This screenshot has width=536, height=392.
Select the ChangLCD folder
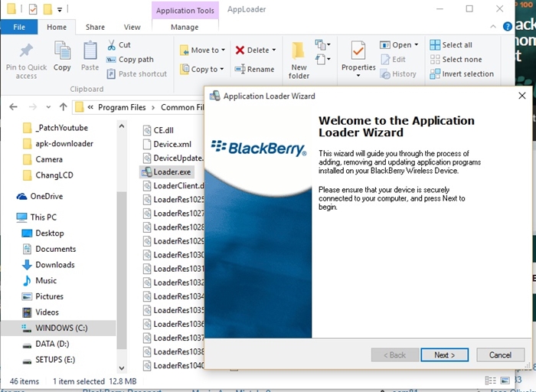click(48, 175)
